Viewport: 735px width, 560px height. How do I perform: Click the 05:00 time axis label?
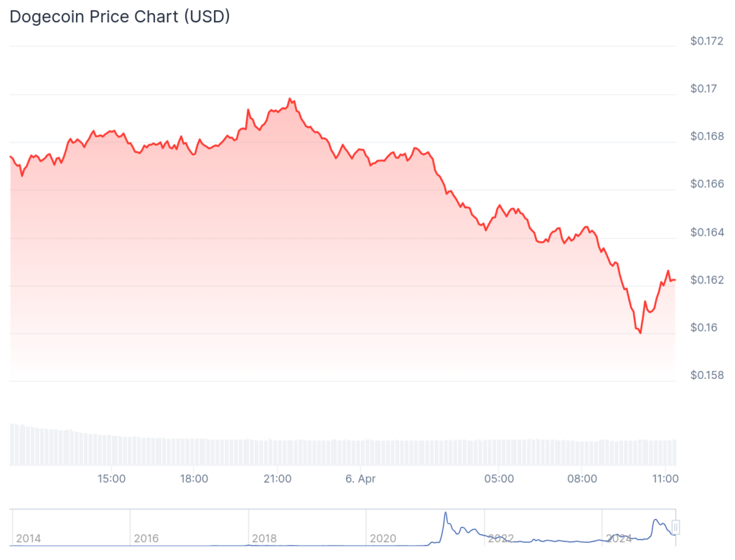coord(499,478)
